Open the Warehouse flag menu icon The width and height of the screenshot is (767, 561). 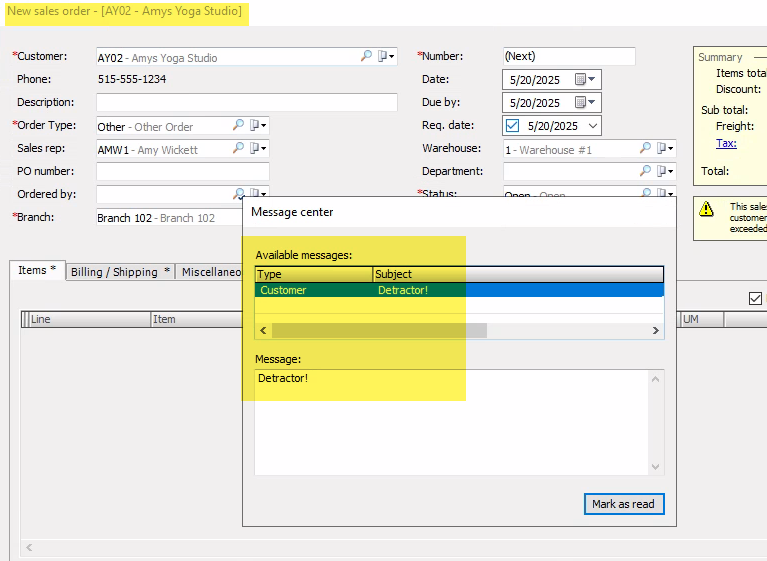[665, 148]
